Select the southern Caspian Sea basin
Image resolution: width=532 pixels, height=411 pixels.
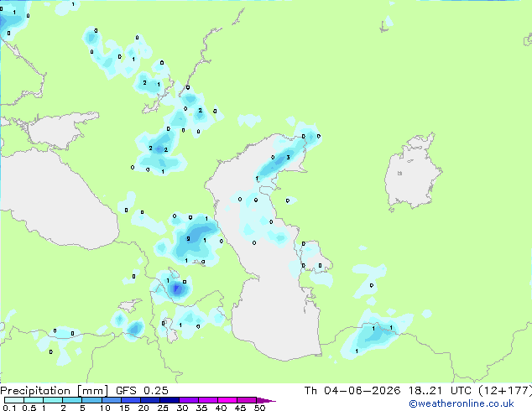point(275,325)
